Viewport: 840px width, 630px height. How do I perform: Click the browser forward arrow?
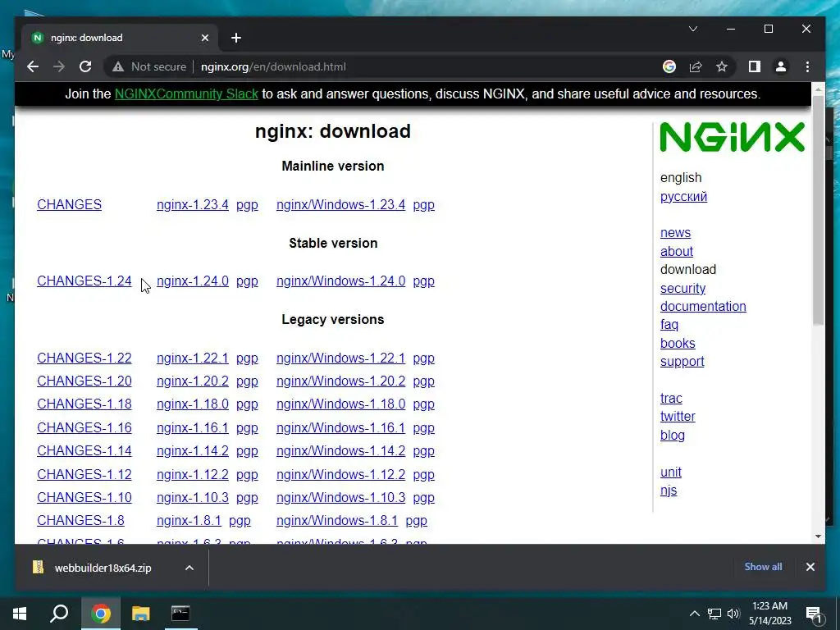pyautogui.click(x=59, y=66)
